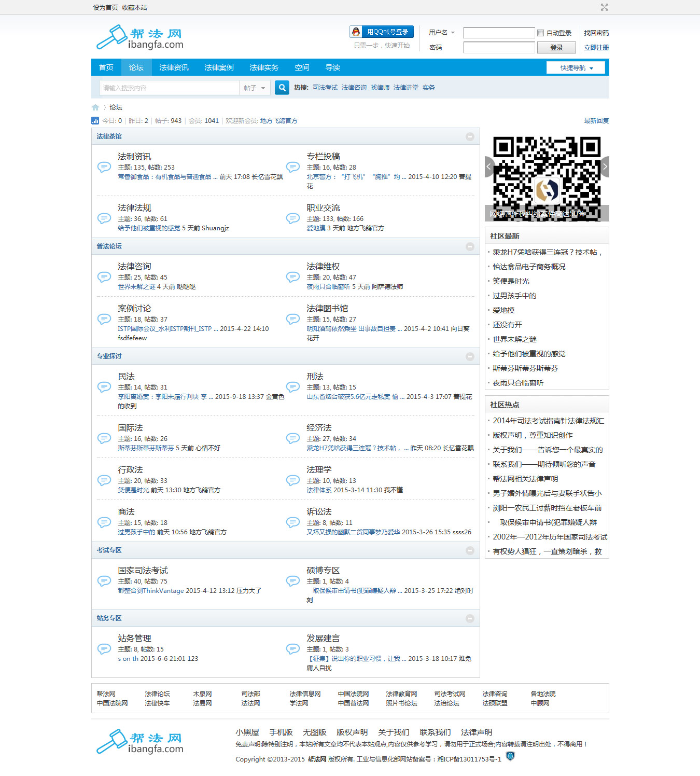Image resolution: width=700 pixels, height=776 pixels.
Task: Click the 法律咨询 forum bubble icon
Action: click(104, 277)
